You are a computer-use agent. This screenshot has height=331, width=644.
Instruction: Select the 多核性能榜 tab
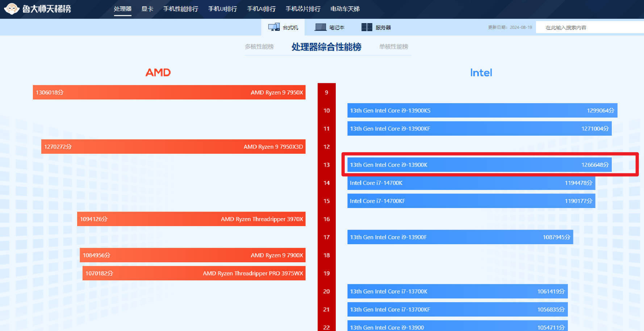click(259, 47)
